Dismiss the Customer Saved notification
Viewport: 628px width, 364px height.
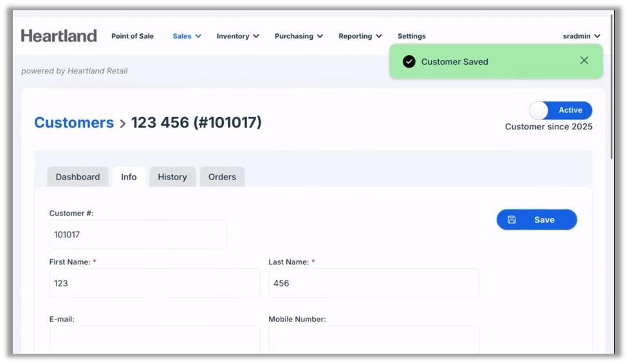click(584, 60)
